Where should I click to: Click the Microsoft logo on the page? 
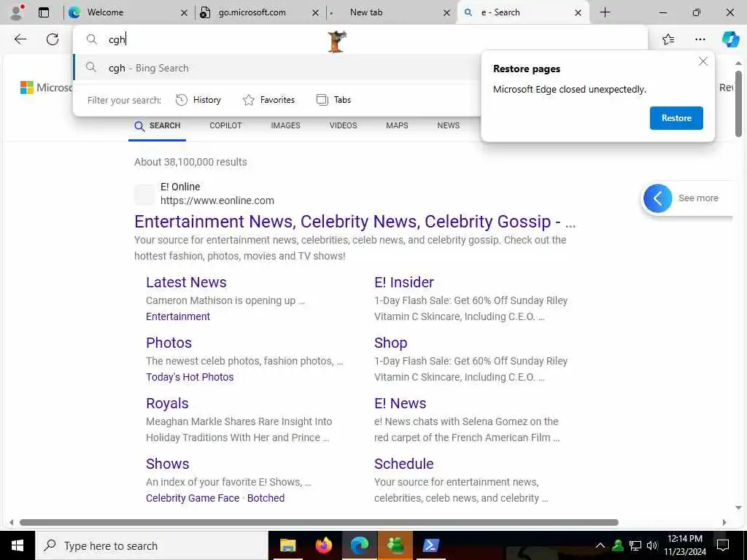click(x=46, y=87)
